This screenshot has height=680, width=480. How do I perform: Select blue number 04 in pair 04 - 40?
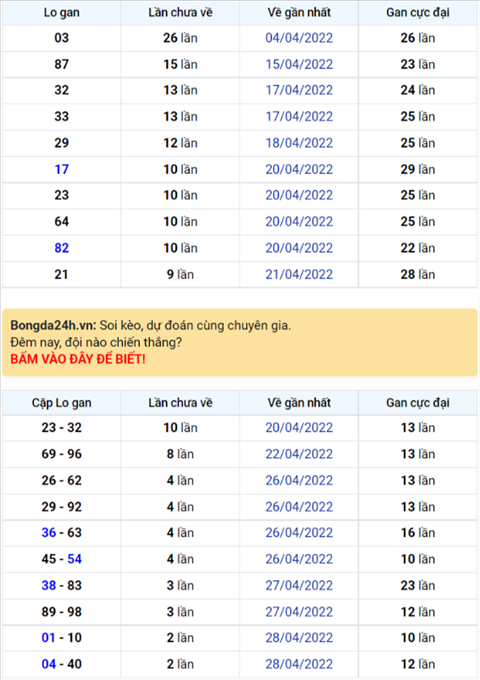(49, 664)
